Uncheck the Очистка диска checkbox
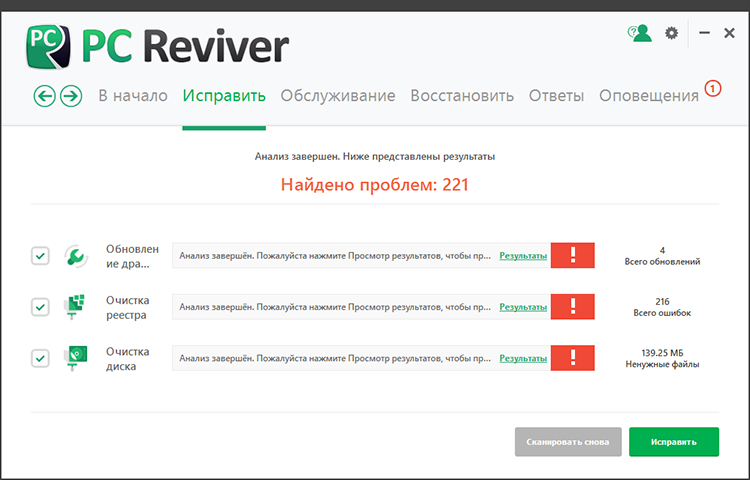This screenshot has height=480, width=750. pyautogui.click(x=40, y=358)
